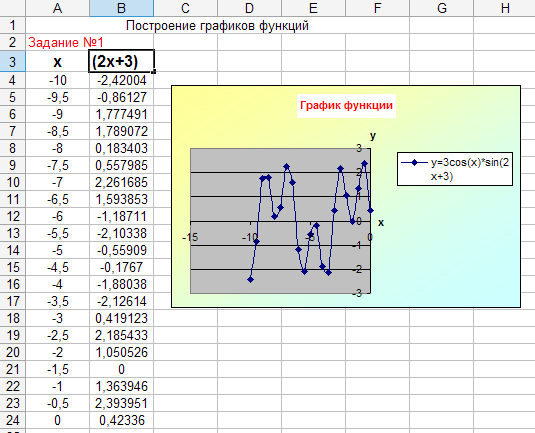Image resolution: width=535 pixels, height=433 pixels.
Task: Click cell with value -0,55909
Action: click(x=121, y=250)
